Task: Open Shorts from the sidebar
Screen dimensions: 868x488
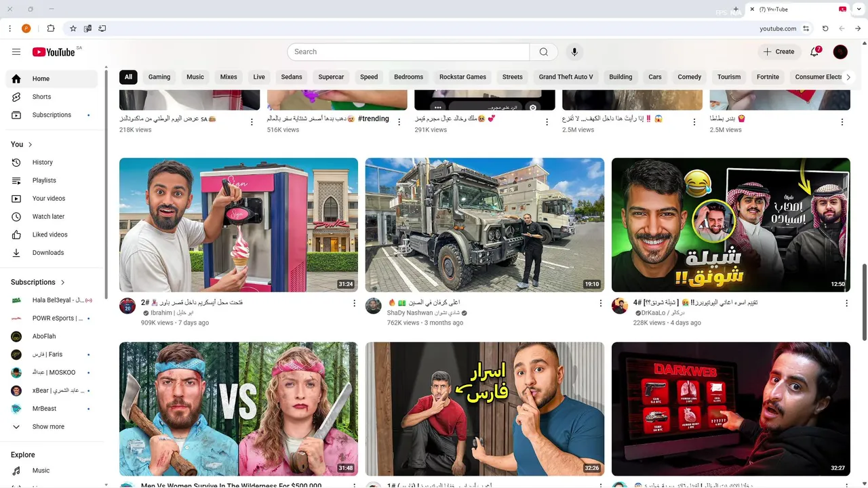Action: point(52,97)
